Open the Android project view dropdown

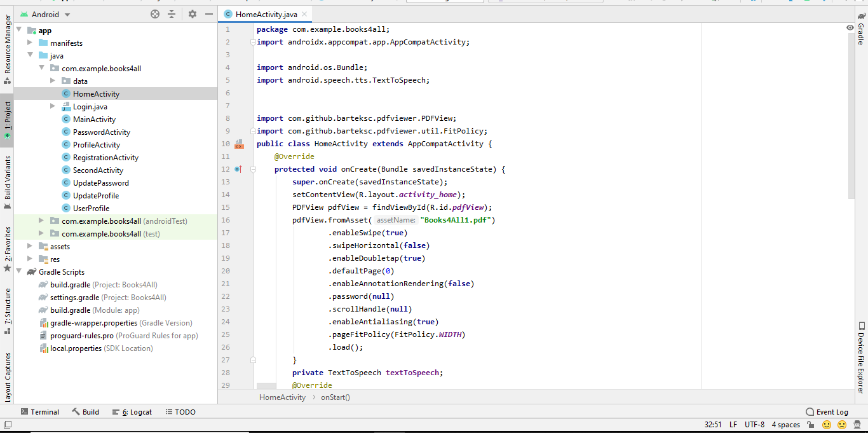point(44,14)
